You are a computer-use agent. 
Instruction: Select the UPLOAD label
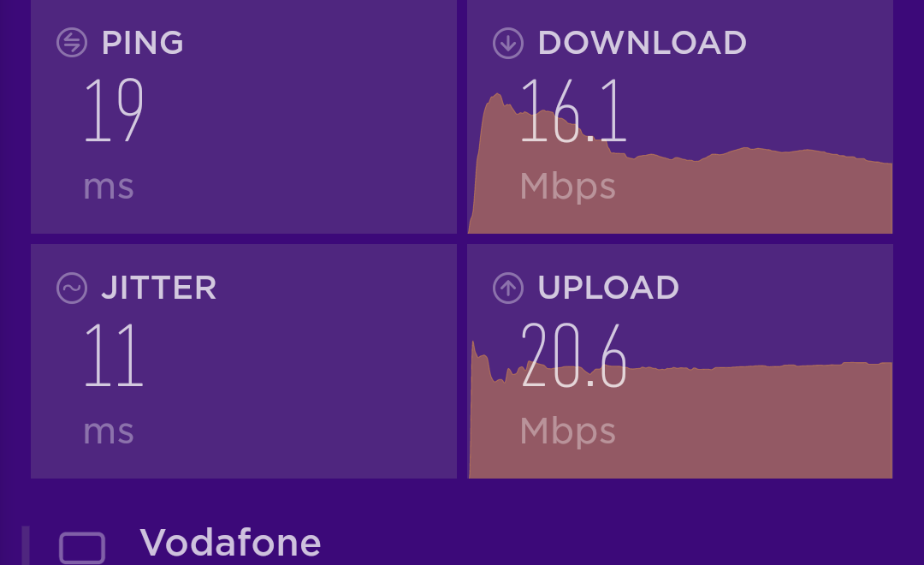pyautogui.click(x=609, y=288)
